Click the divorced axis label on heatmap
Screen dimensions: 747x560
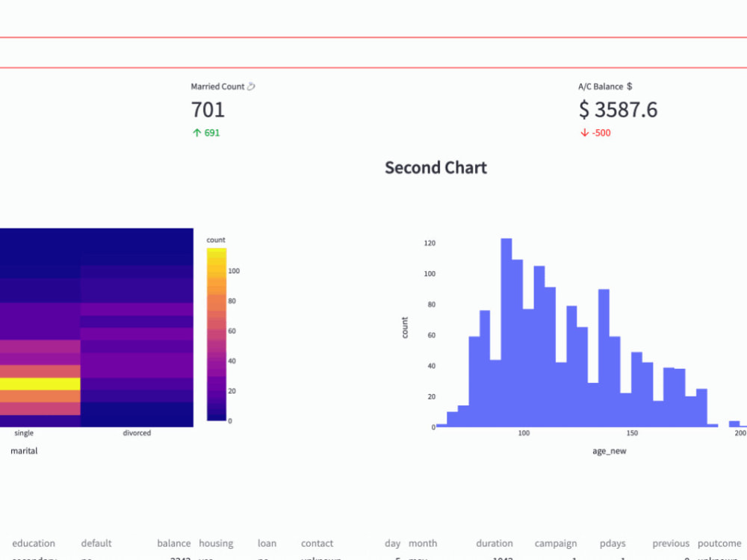pos(137,433)
